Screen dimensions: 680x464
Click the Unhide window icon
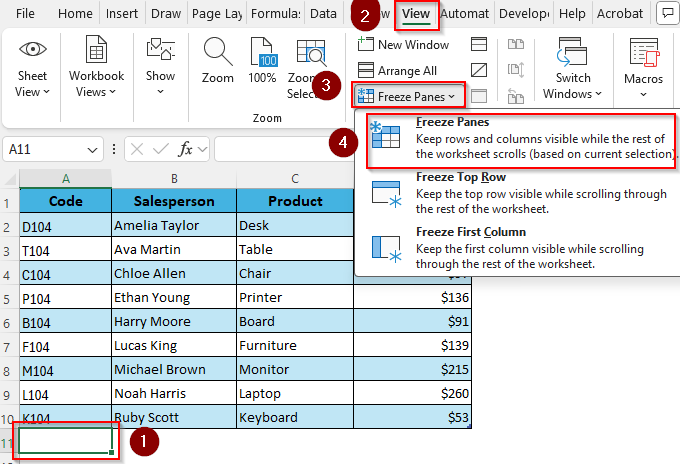point(479,96)
